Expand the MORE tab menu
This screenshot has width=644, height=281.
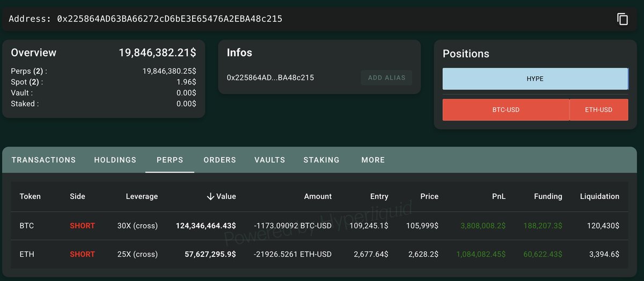pyautogui.click(x=373, y=160)
